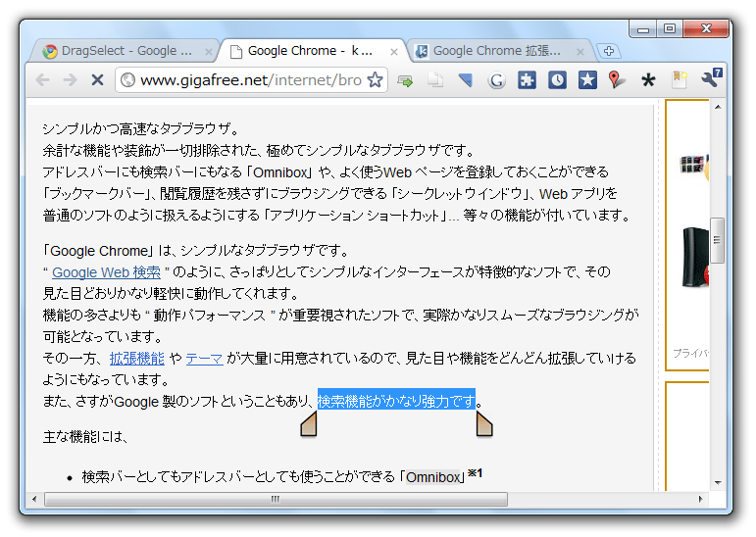Close the Chrome window
Screen dimensions: 756x537
(706, 29)
